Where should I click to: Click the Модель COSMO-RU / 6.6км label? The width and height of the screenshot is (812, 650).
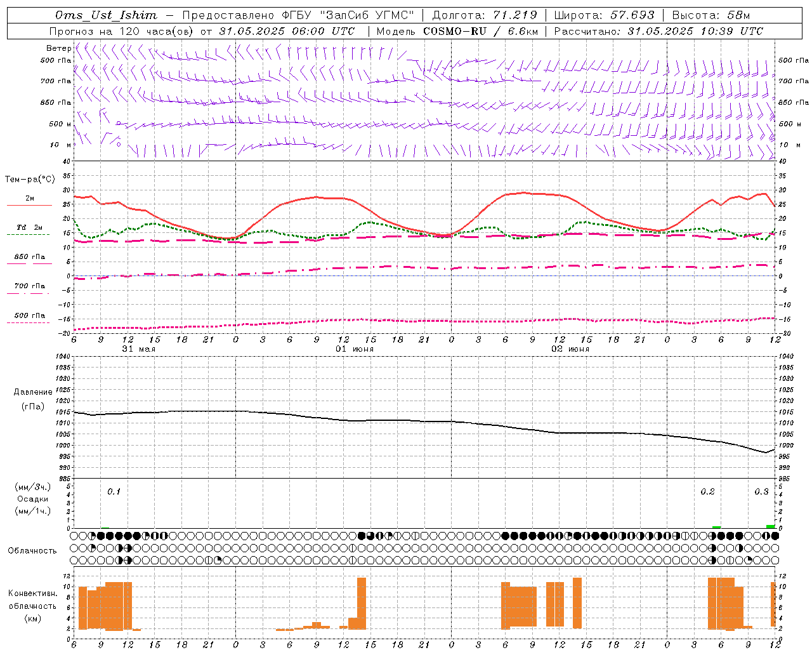pos(457,31)
